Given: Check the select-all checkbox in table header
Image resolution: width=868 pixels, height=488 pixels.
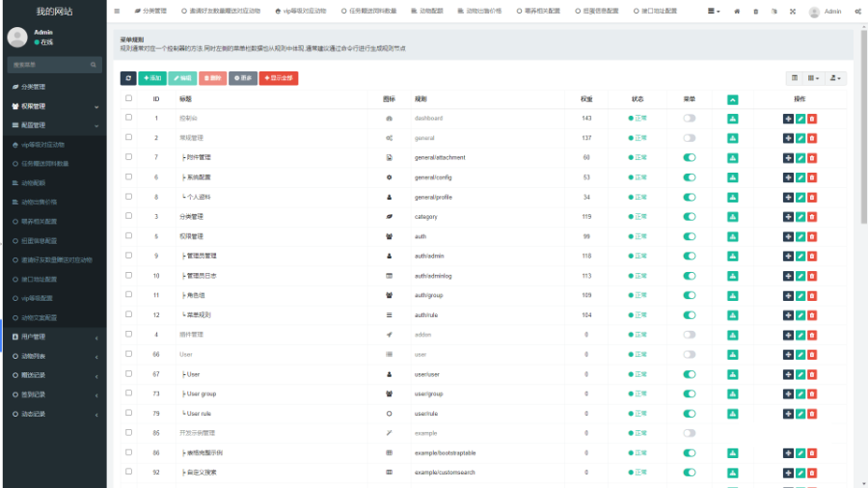Looking at the screenshot, I should (129, 98).
